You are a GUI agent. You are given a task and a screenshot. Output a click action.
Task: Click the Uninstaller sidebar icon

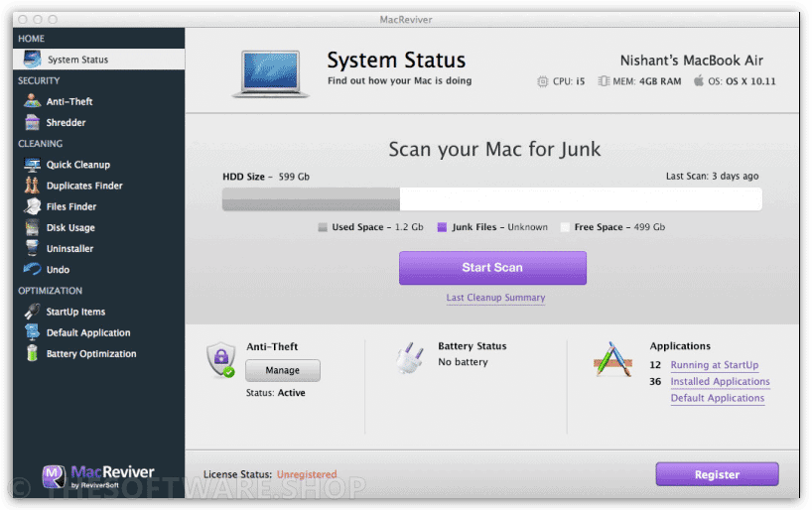click(32, 248)
